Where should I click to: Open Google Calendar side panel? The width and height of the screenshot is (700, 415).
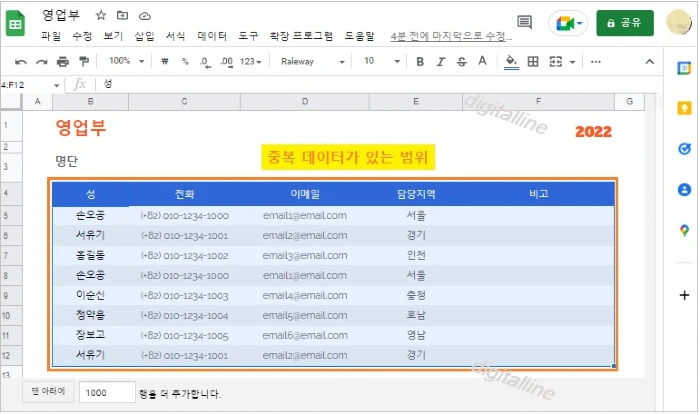(684, 68)
